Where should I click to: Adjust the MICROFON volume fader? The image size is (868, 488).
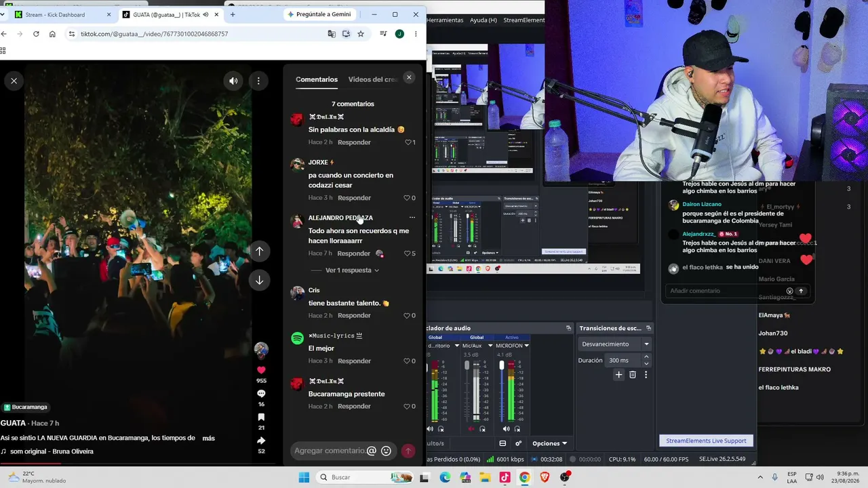tap(502, 366)
